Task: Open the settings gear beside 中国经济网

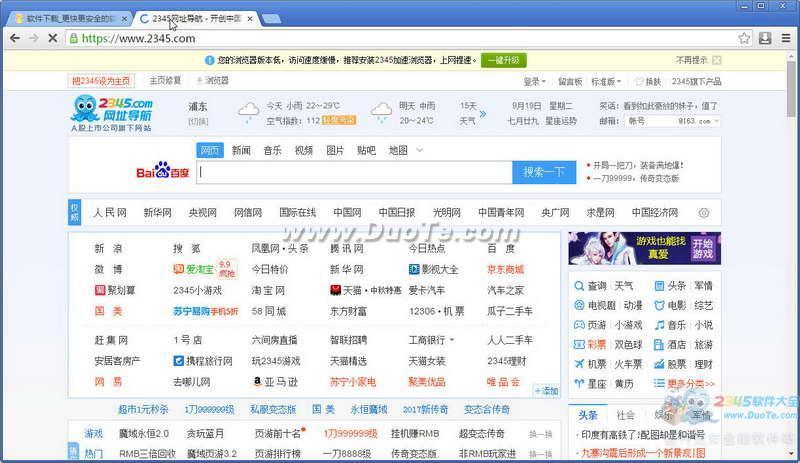Action: [x=703, y=213]
